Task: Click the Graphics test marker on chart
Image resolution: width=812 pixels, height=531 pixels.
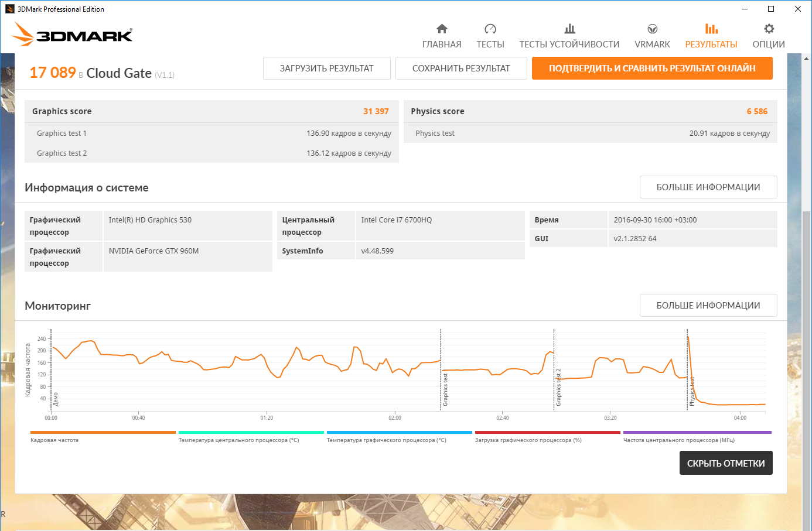Action: point(445,390)
